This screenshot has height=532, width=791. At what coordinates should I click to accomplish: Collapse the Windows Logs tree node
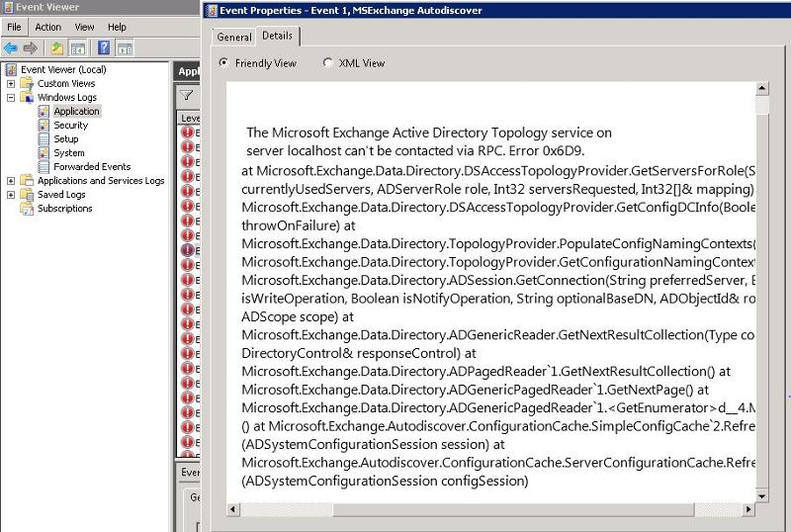11,98
